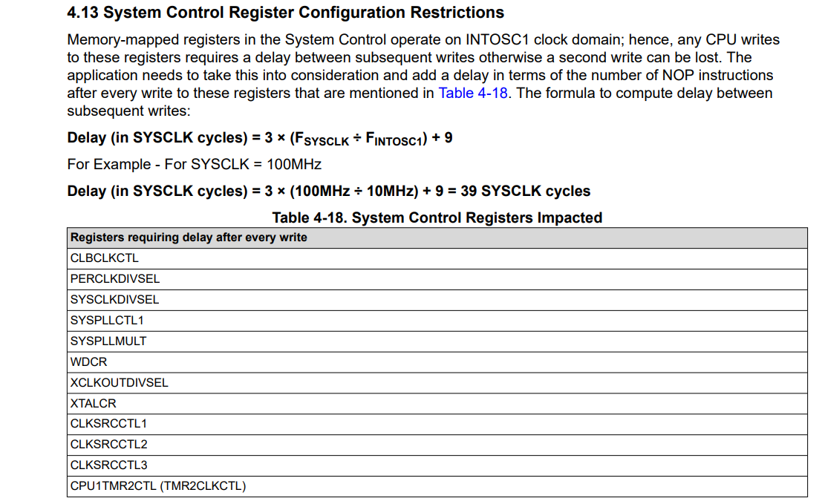Viewport: 825px width, 504px height.
Task: Select the CLKSRCCTL2 register row
Action: click(x=109, y=445)
